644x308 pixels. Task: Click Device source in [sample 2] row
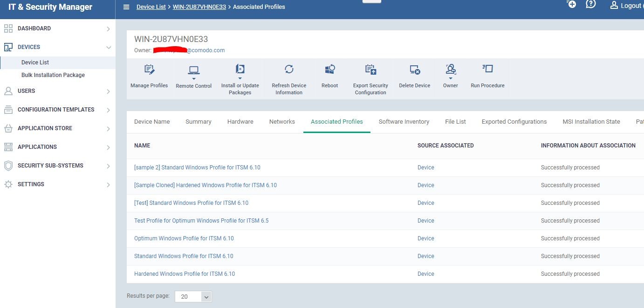(426, 168)
